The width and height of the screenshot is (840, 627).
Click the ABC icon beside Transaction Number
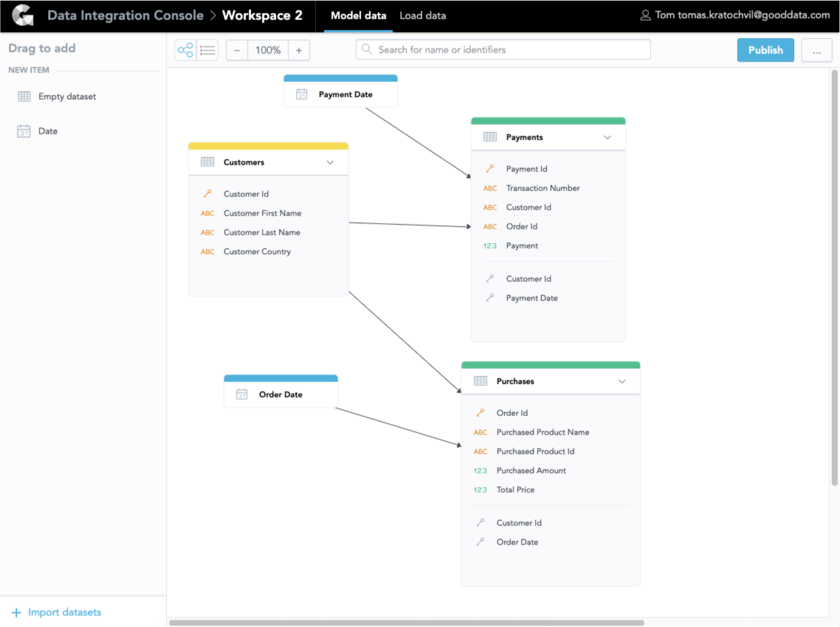(489, 188)
